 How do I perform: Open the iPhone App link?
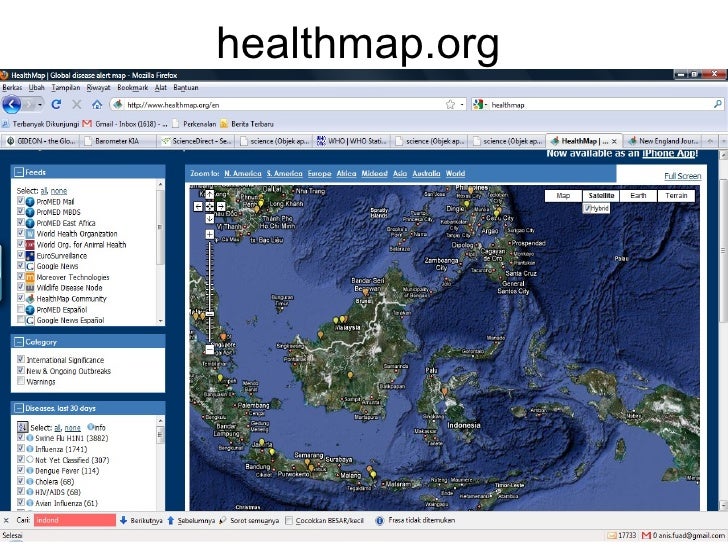pos(669,154)
